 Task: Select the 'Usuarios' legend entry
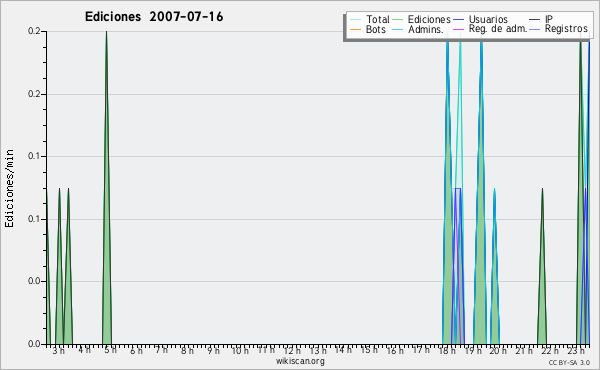[481, 19]
